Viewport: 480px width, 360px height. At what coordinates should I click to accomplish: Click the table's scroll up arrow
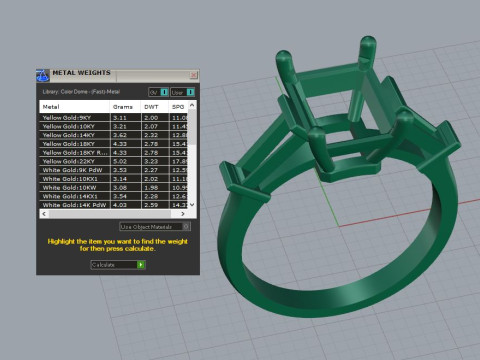pyautogui.click(x=192, y=105)
